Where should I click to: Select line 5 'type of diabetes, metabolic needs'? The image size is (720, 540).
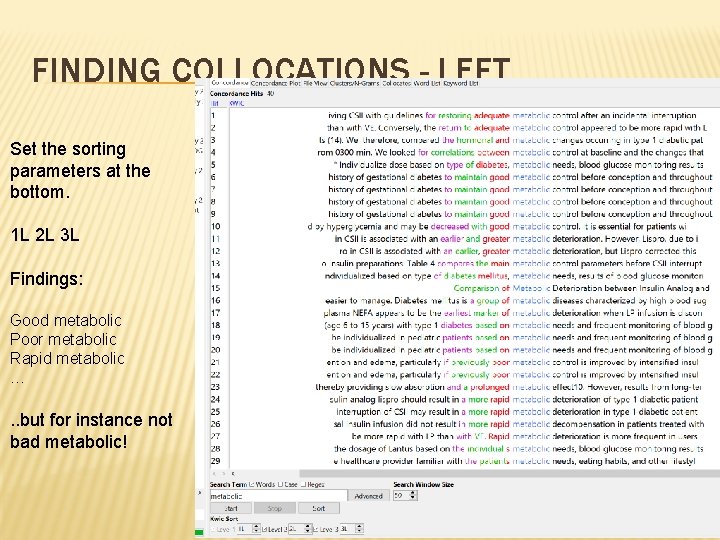(x=518, y=164)
